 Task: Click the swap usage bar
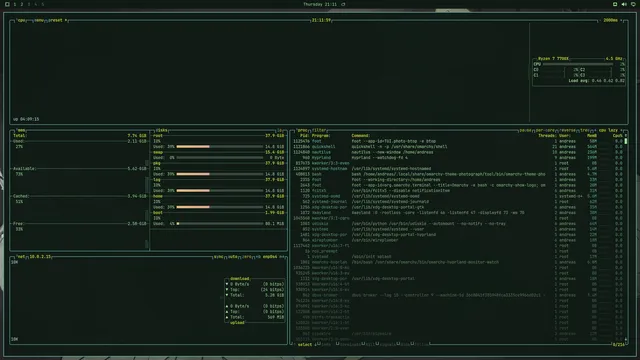pyautogui.click(x=220, y=158)
